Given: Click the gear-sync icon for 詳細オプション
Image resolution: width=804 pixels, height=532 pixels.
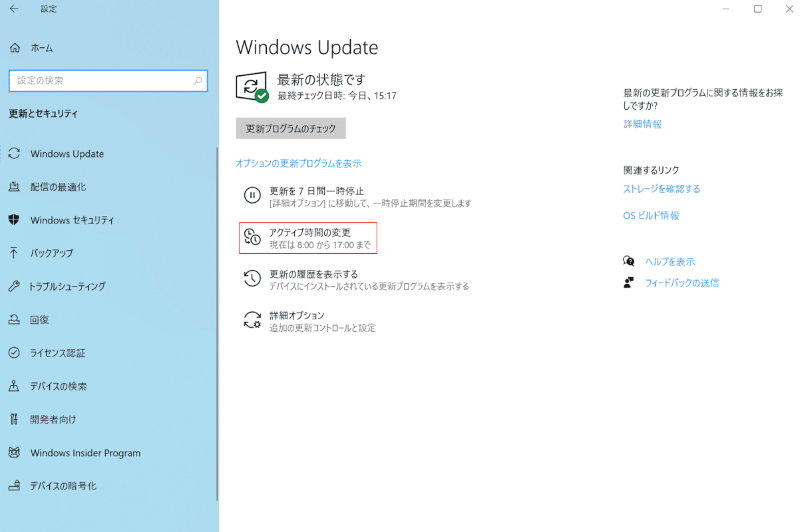Looking at the screenshot, I should (252, 320).
